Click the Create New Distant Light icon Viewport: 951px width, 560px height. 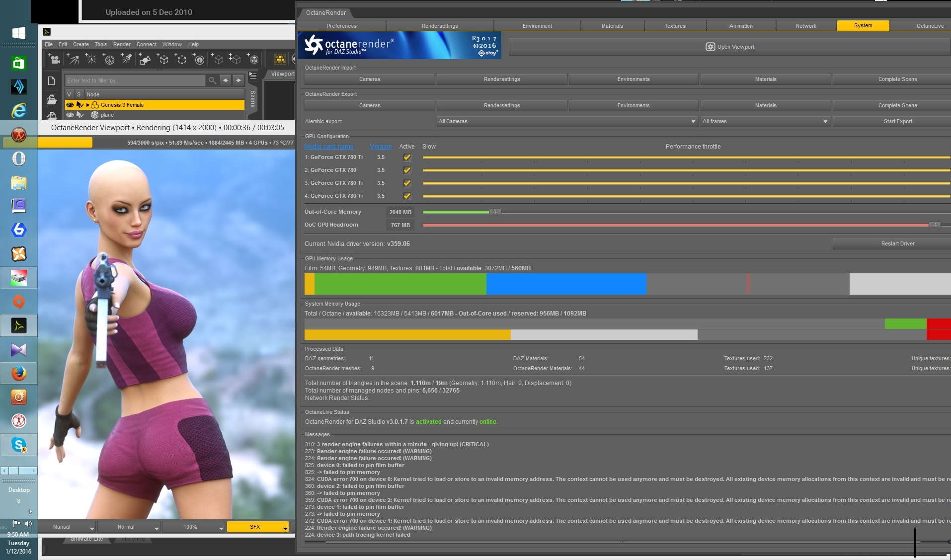(73, 60)
